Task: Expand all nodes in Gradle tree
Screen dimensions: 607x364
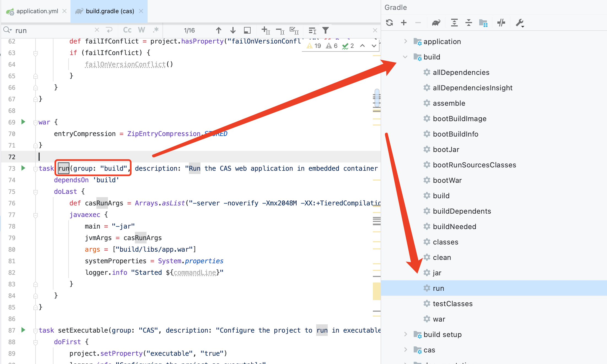Action: point(454,23)
